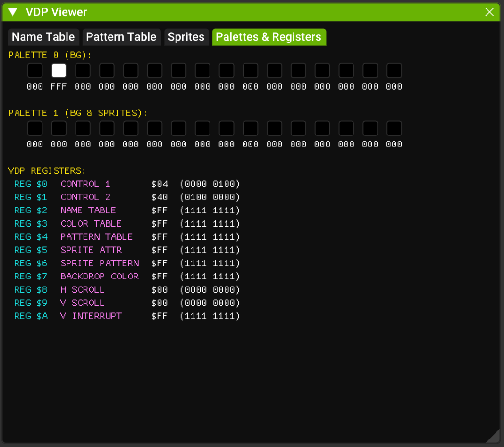This screenshot has width=504, height=447.
Task: Click the window resize grip corner
Action: 495,438
